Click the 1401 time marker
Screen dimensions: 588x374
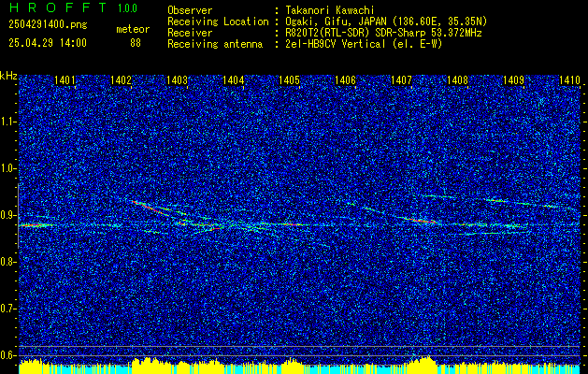pyautogui.click(x=65, y=79)
